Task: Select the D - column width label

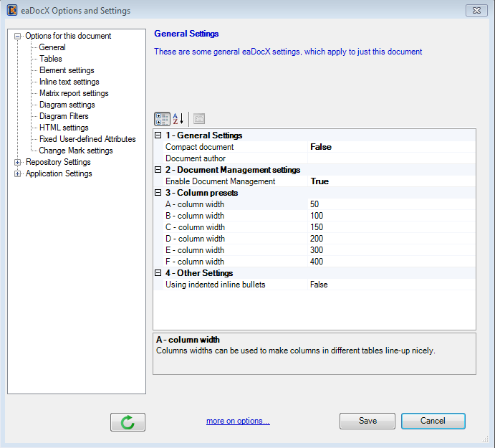Action: 195,239
